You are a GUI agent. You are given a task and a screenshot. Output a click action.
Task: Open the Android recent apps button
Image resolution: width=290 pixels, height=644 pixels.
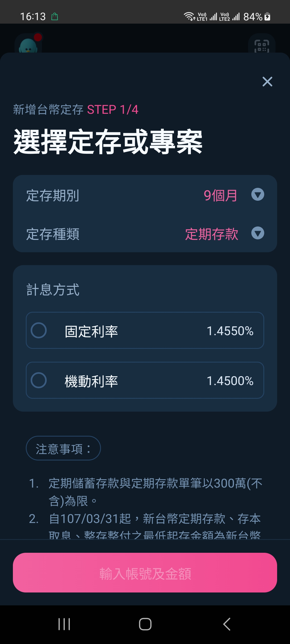tap(64, 624)
